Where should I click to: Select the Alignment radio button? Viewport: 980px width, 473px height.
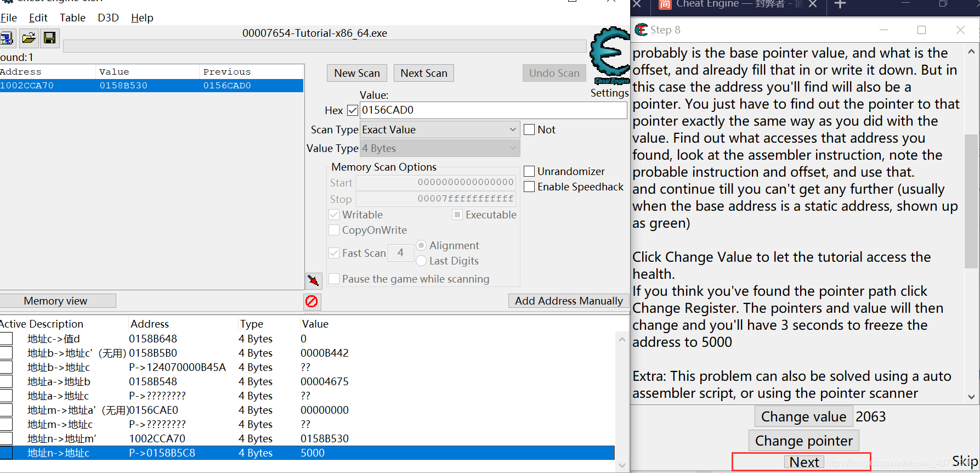421,245
